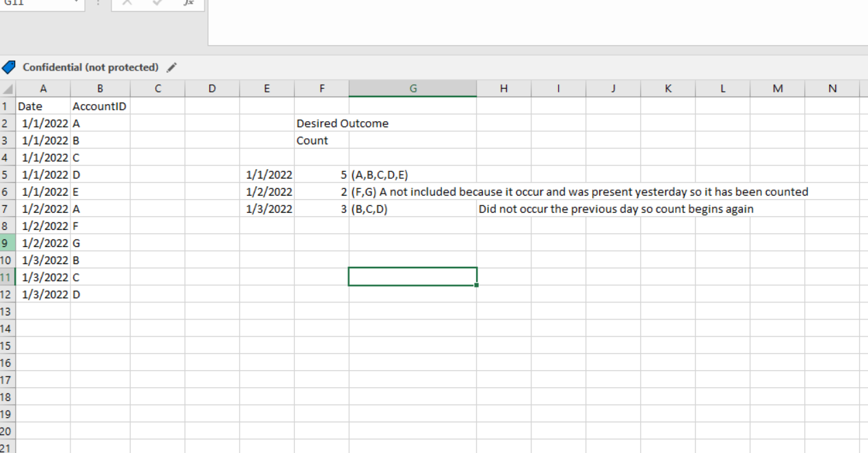Click AccountID 'D' in row 5

point(100,174)
